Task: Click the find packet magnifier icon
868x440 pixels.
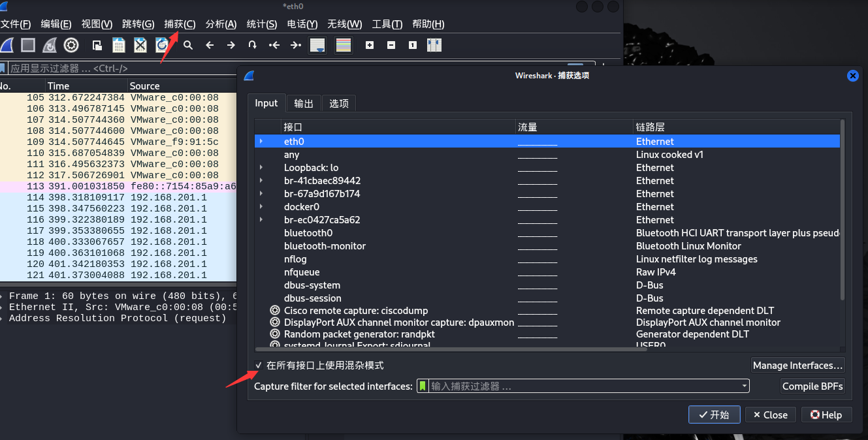Action: click(x=188, y=45)
